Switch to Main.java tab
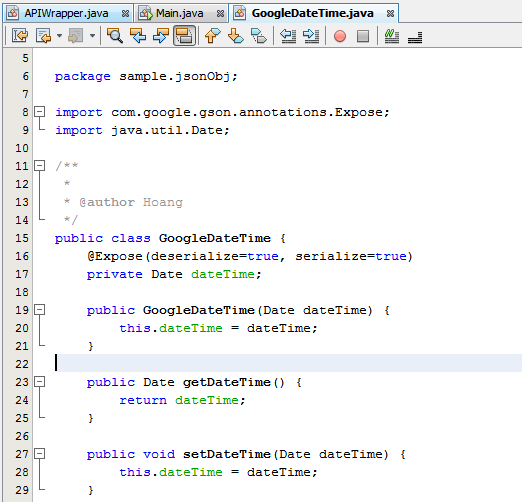Screen dimensions: 522x502 pyautogui.click(x=179, y=13)
